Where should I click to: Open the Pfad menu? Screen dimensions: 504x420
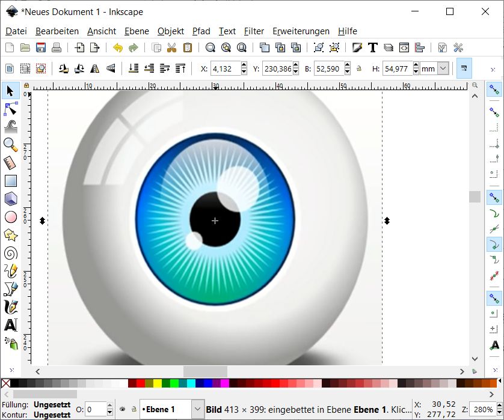point(201,31)
